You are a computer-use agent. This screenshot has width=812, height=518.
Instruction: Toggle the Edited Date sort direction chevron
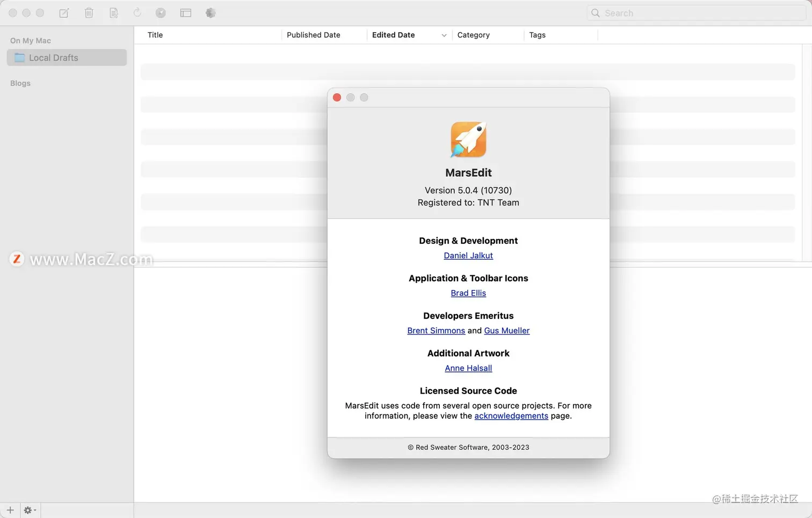444,35
